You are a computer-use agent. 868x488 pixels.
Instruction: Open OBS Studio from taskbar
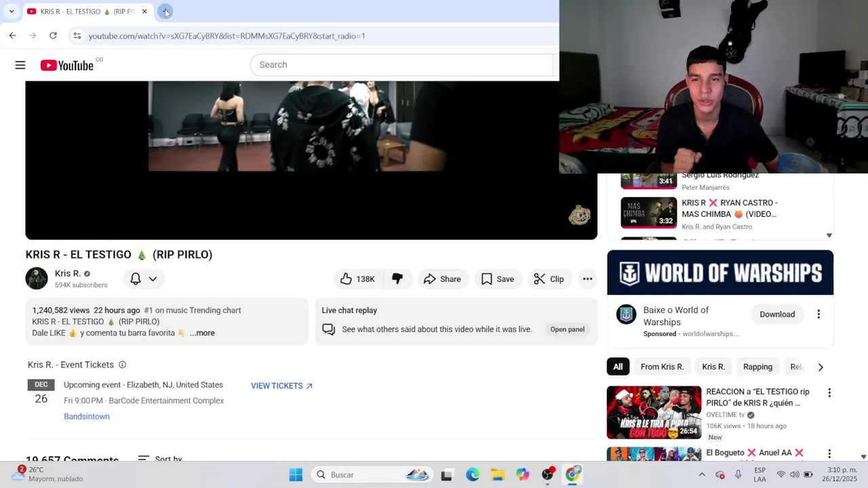(548, 474)
